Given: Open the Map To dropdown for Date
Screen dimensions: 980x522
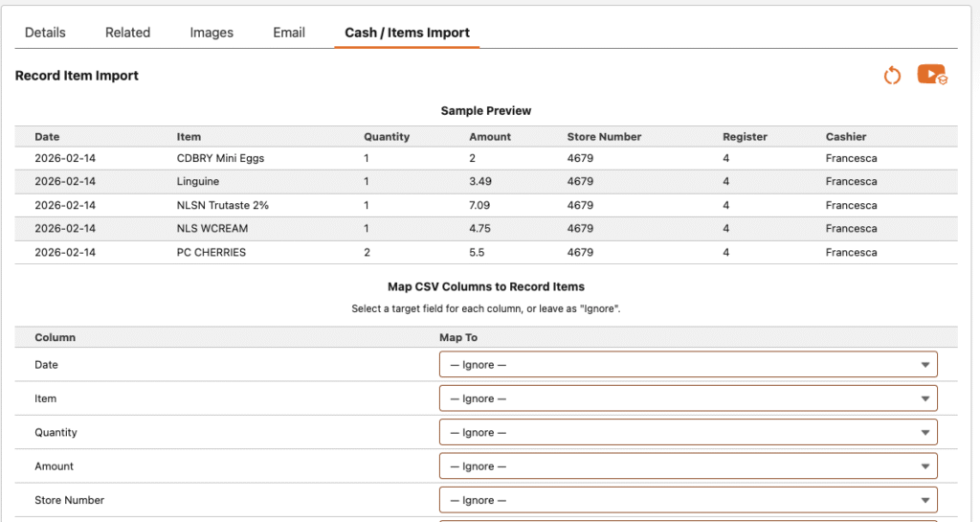Looking at the screenshot, I should click(687, 365).
